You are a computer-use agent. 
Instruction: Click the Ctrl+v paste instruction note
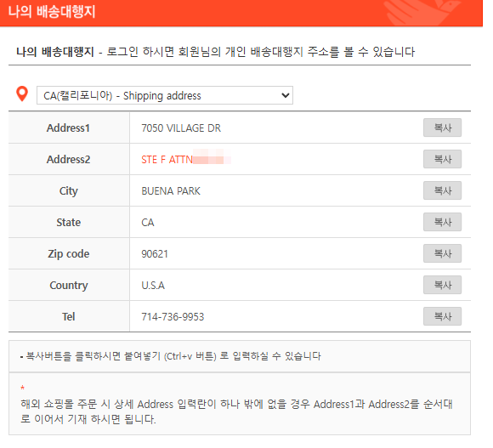170,356
